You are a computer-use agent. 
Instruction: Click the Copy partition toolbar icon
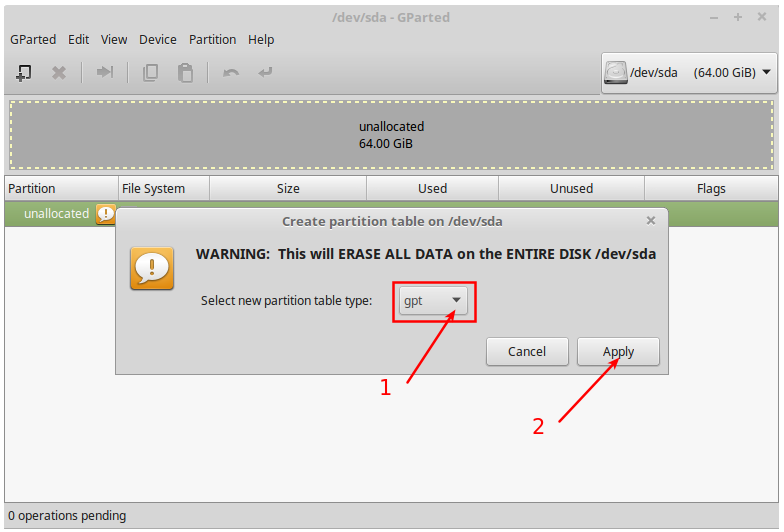pyautogui.click(x=150, y=73)
